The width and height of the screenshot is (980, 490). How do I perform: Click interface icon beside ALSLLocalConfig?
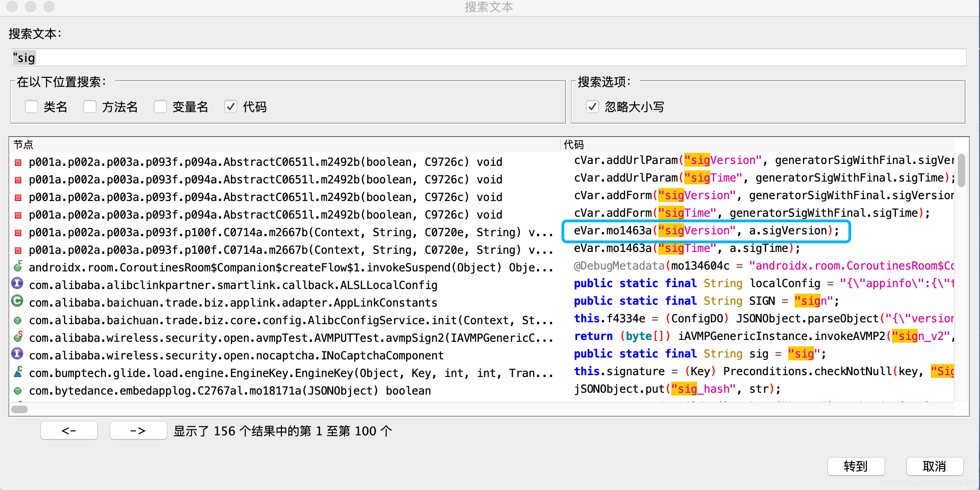point(17,283)
